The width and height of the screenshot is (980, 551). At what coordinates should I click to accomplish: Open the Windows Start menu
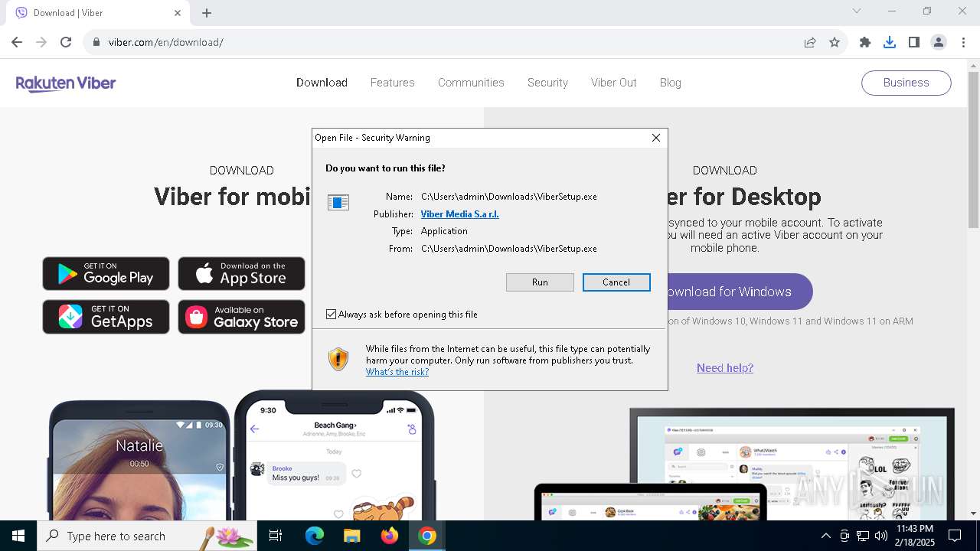click(18, 536)
